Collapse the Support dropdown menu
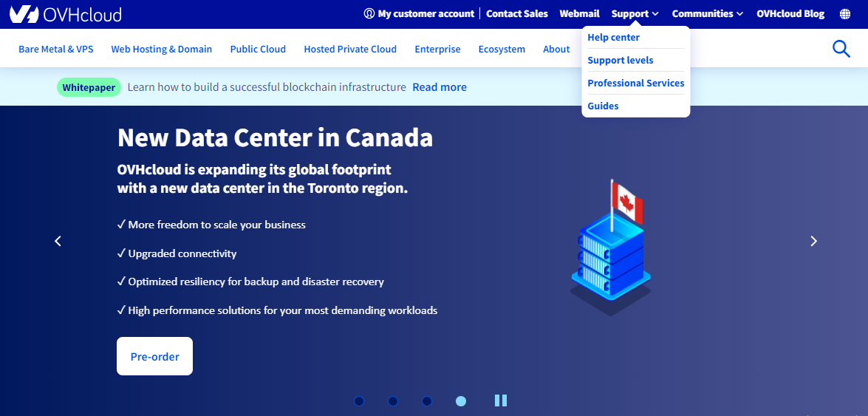868x416 pixels. coord(635,14)
